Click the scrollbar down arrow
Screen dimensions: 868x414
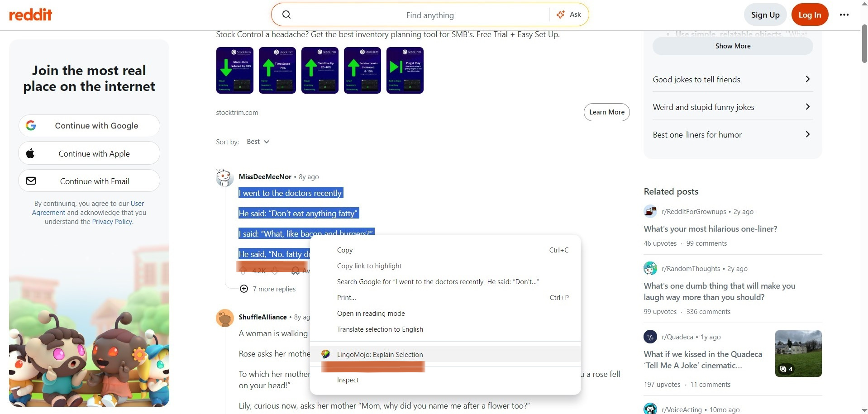tap(864, 410)
